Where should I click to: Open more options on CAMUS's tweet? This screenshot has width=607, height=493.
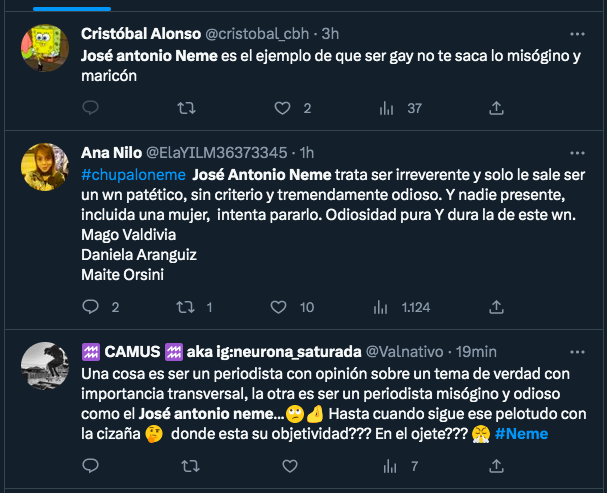point(577,351)
